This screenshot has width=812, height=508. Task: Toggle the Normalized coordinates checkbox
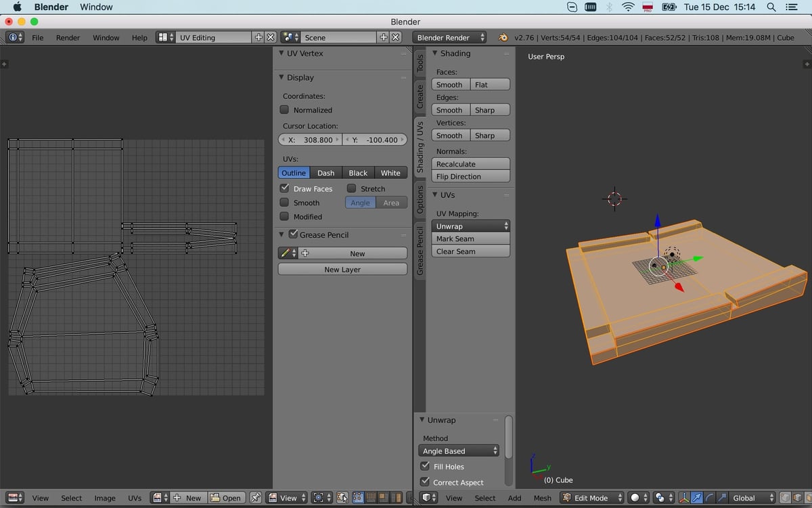(284, 110)
